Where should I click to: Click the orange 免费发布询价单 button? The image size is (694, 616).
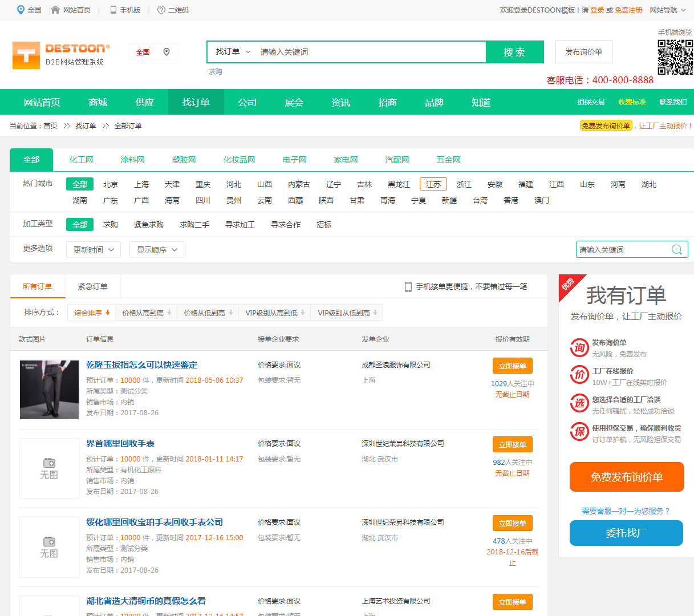pyautogui.click(x=626, y=477)
